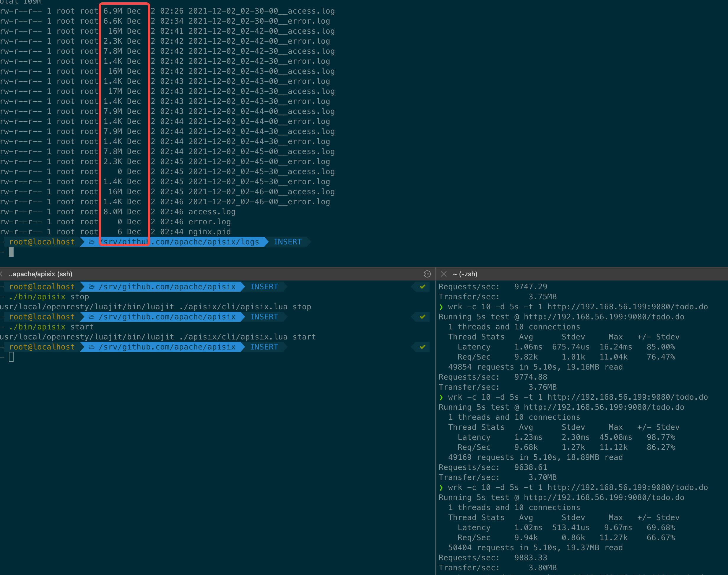Close the zsh pane with the X icon

click(x=444, y=274)
